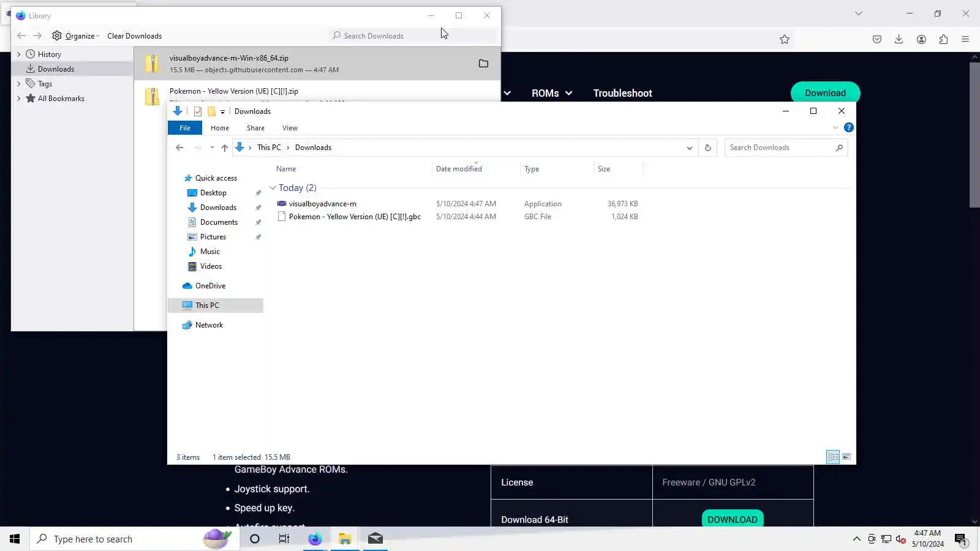Sort files by the Name column

pos(352,169)
